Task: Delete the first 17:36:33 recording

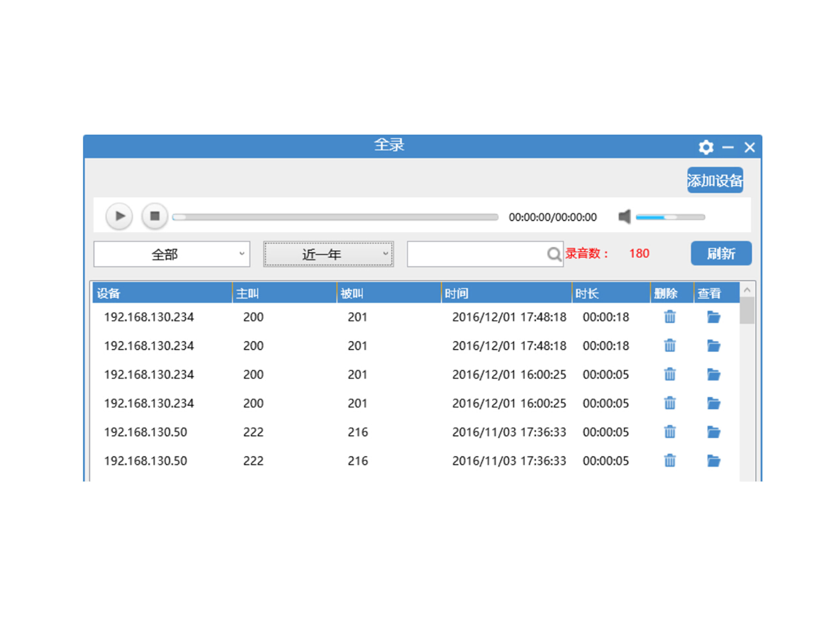Action: [669, 432]
